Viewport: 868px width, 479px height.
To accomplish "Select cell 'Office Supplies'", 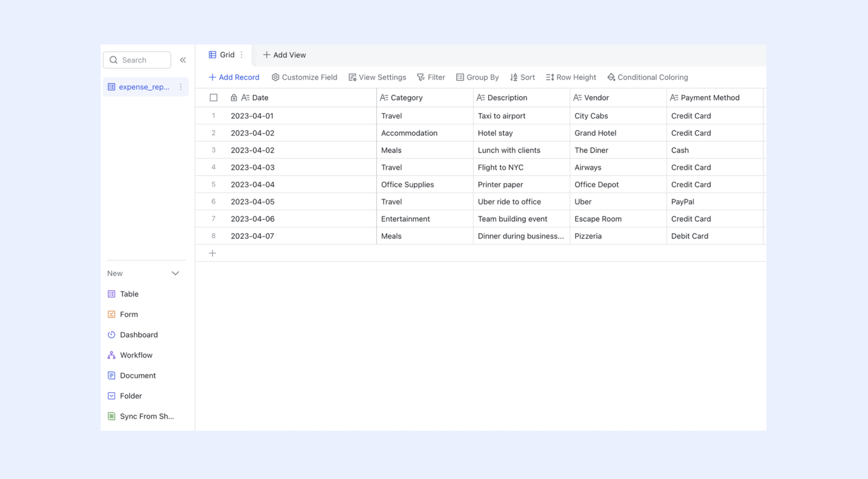I will [x=425, y=185].
